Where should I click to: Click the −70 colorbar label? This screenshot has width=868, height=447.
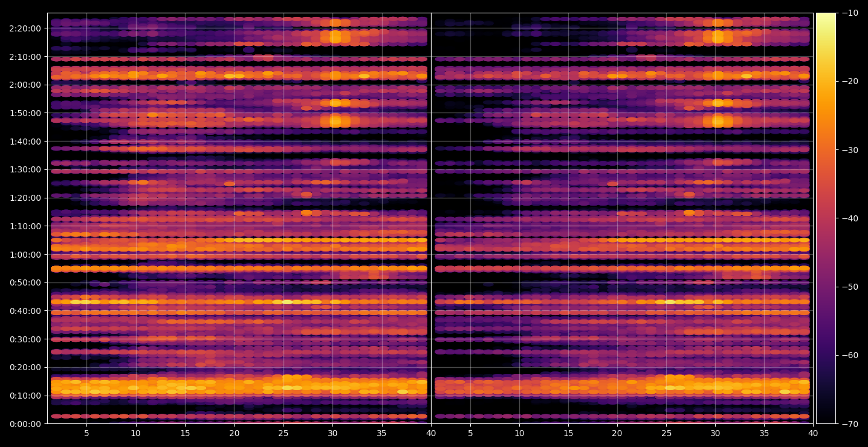[849, 424]
